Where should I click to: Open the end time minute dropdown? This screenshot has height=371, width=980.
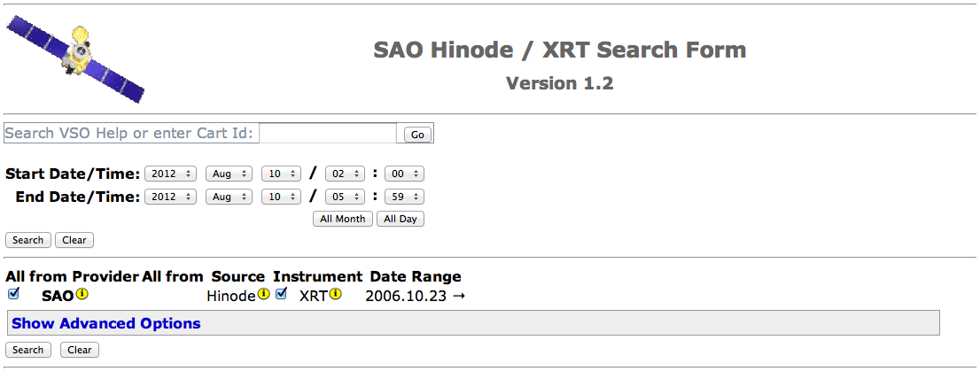(x=404, y=197)
